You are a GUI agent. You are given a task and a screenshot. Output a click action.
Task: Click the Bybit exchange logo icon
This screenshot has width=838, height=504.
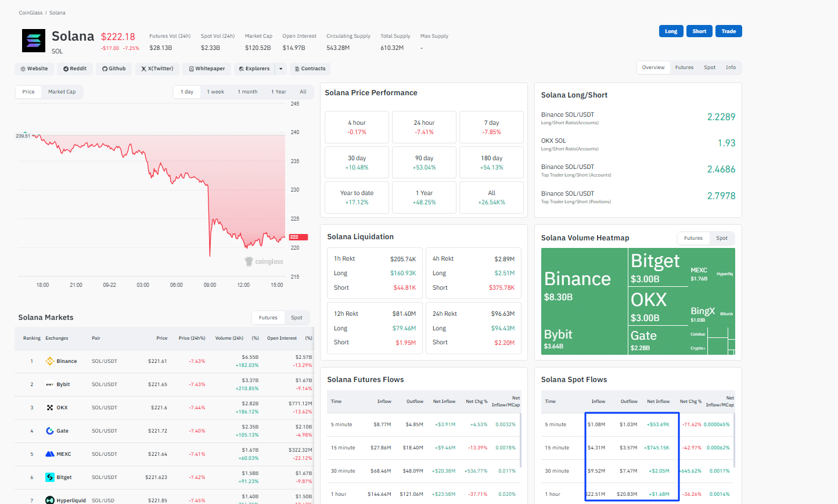[x=49, y=384]
